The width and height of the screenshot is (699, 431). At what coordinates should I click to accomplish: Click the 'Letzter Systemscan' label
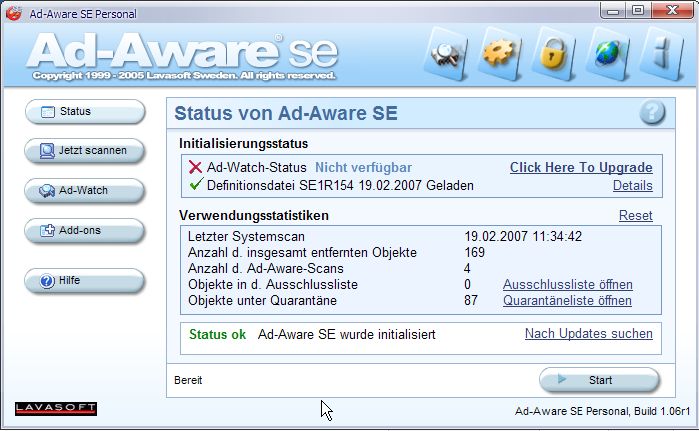click(x=246, y=236)
